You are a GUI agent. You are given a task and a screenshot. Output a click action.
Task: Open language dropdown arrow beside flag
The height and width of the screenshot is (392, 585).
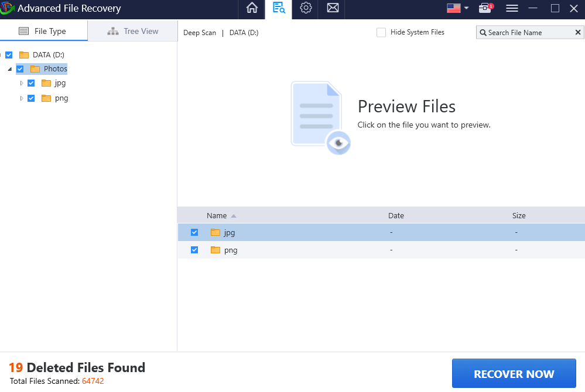click(x=466, y=8)
